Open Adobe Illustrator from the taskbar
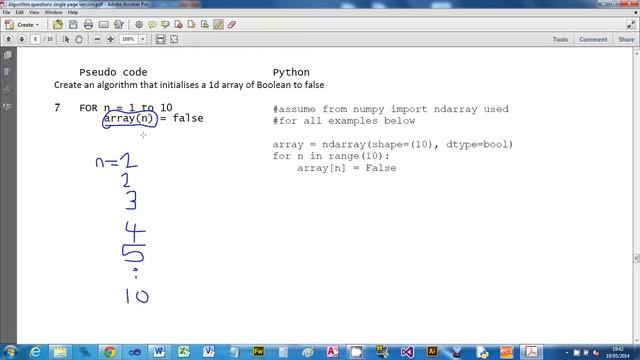This screenshot has width=640, height=360. click(432, 352)
